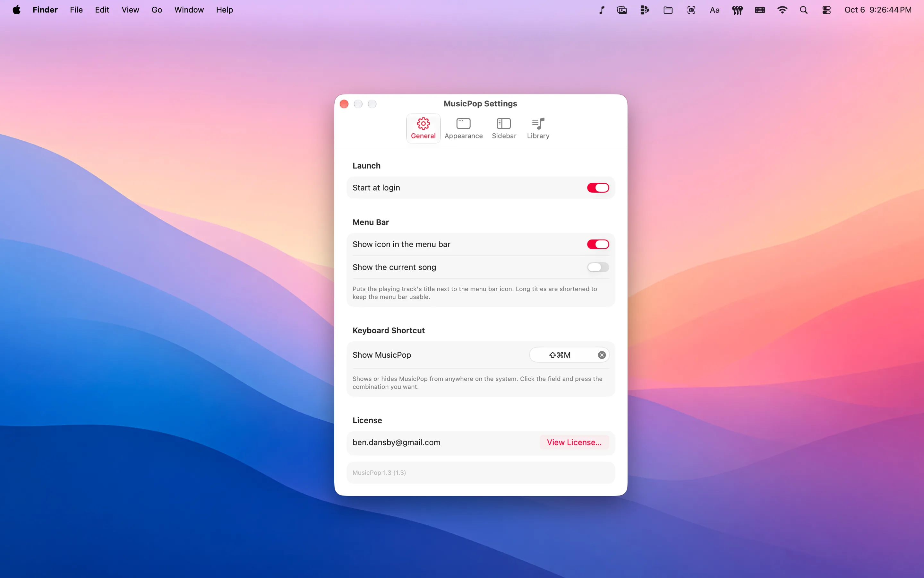Click the stacked windows menu bar icon

[x=621, y=10]
